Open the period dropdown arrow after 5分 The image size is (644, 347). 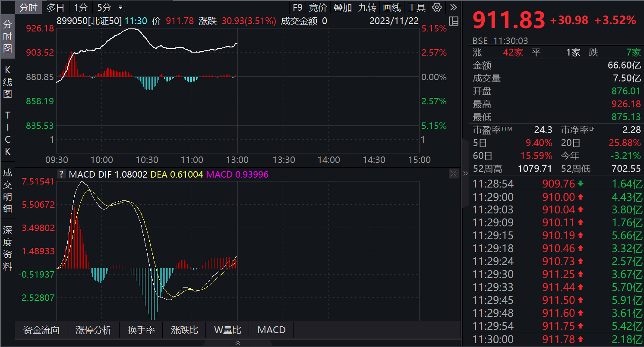[x=120, y=7]
